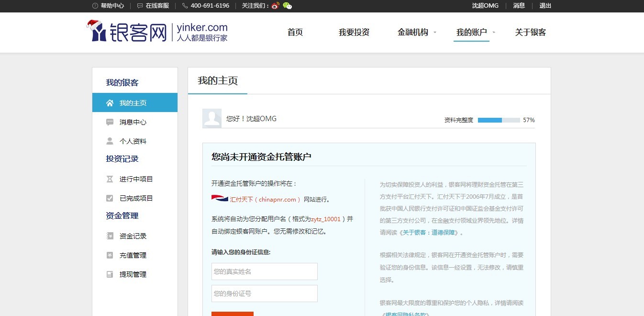Click the user avatar placeholder image
Image resolution: width=644 pixels, height=316 pixels.
tap(212, 118)
